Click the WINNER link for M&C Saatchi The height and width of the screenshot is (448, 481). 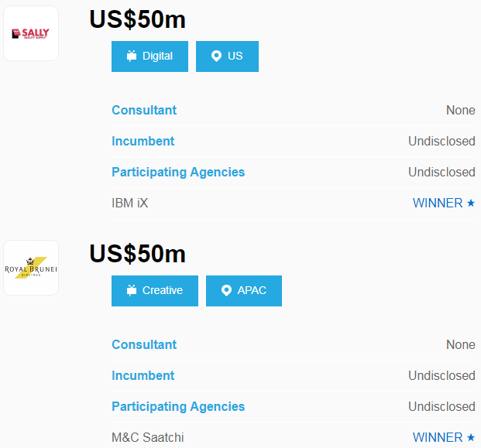[438, 438]
